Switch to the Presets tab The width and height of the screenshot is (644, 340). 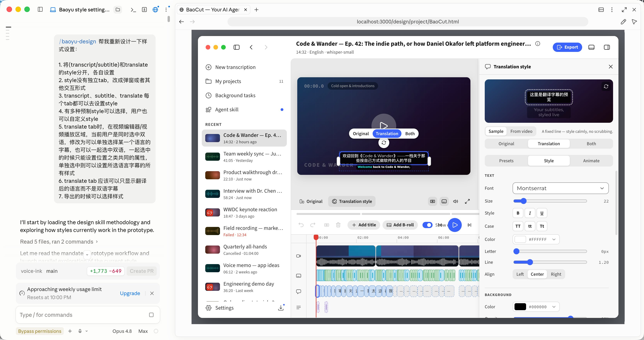(506, 161)
